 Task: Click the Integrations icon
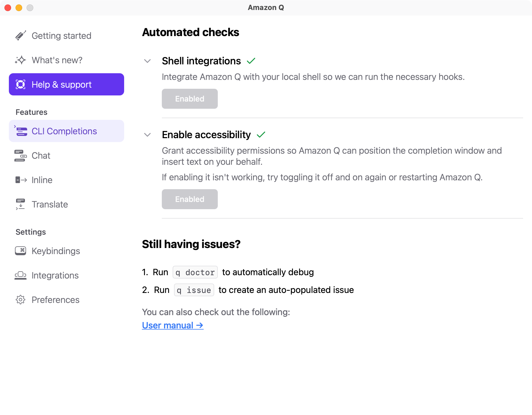click(21, 275)
